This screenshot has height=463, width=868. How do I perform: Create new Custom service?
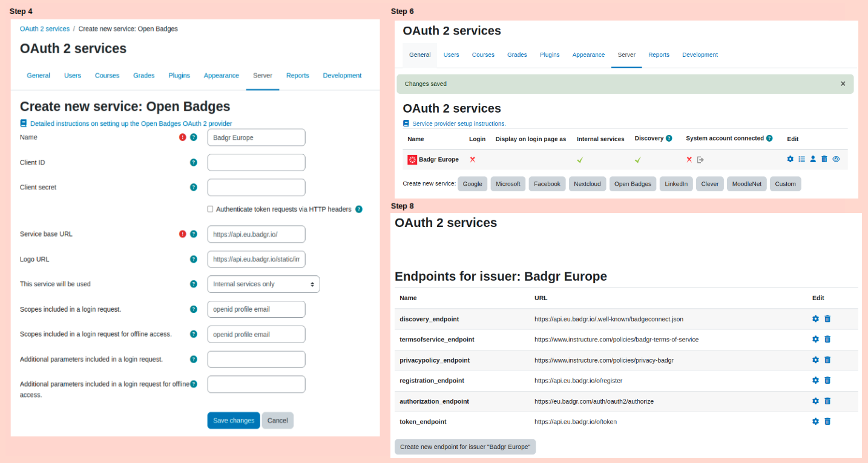coord(786,184)
